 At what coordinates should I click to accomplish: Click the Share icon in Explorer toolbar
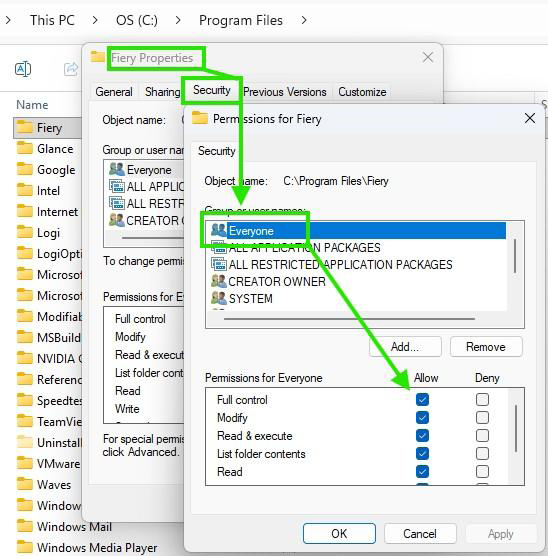click(71, 68)
